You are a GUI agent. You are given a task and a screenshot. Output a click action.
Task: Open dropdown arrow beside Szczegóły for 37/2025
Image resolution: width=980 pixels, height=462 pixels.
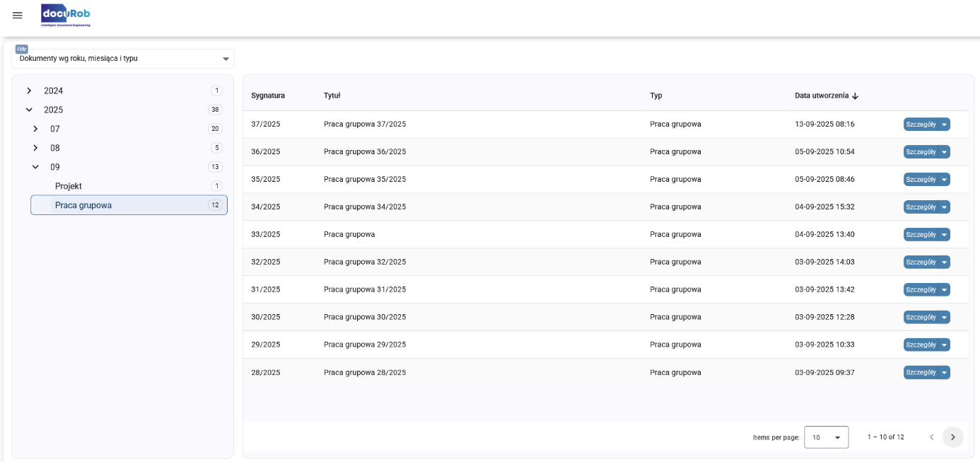pos(944,125)
